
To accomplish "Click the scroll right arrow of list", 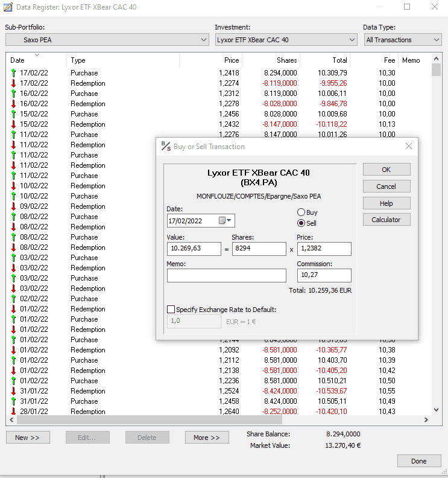I will (x=426, y=420).
